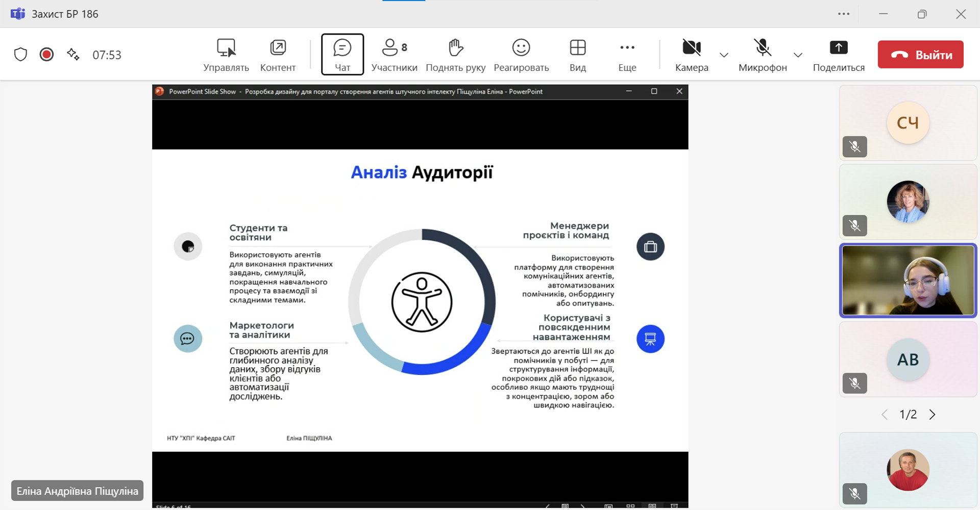Screen dimensions: 980x510
Task: Open the Реагировать reactions smiley
Action: click(521, 48)
